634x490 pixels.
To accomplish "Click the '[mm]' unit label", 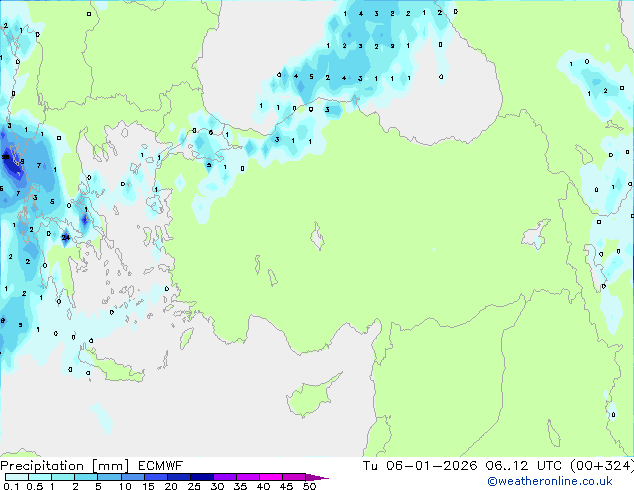I will click(110, 466).
